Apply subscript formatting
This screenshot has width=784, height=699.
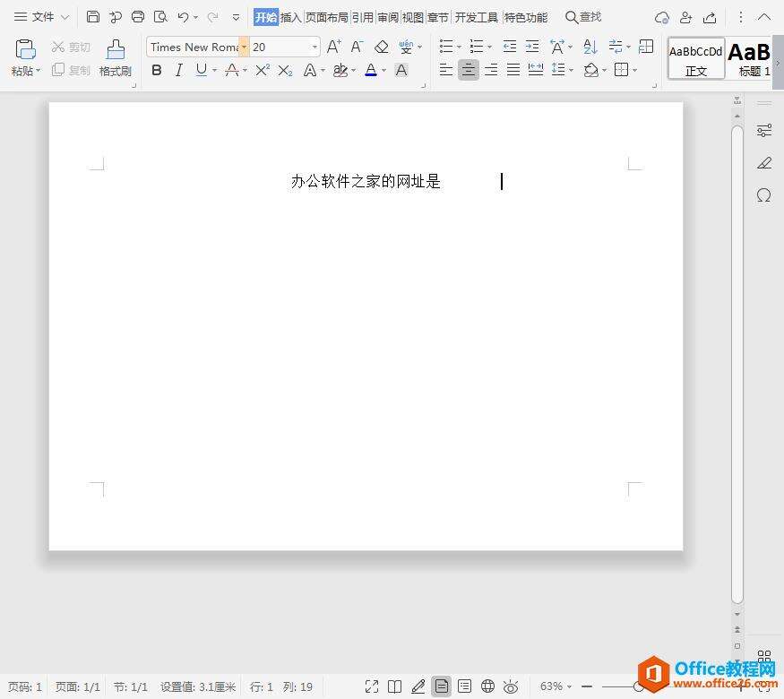click(x=285, y=70)
